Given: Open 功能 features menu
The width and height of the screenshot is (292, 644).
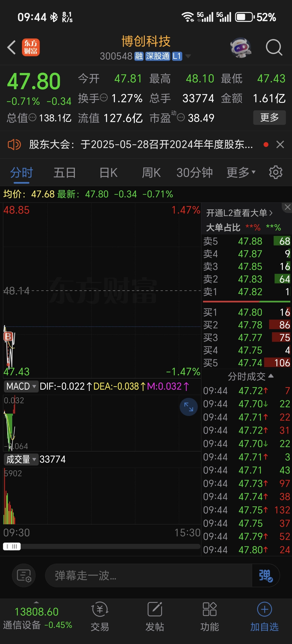Looking at the screenshot, I should 209,617.
